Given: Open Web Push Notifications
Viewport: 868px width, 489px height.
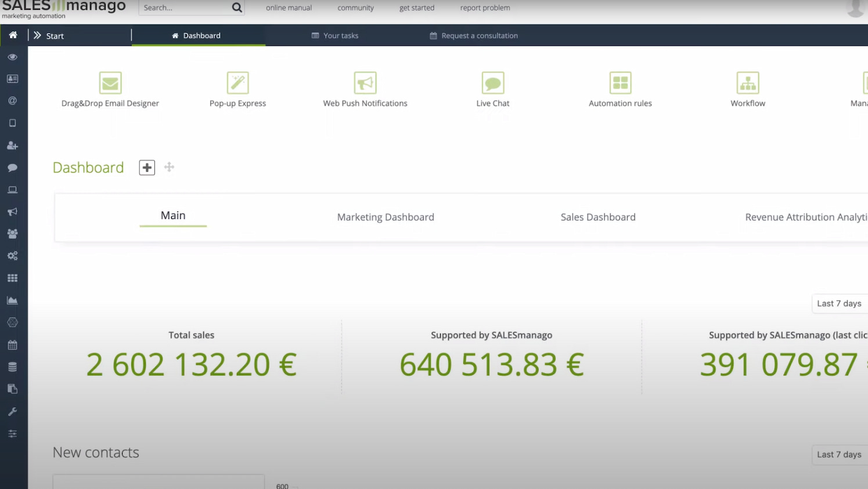Looking at the screenshot, I should pyautogui.click(x=365, y=88).
